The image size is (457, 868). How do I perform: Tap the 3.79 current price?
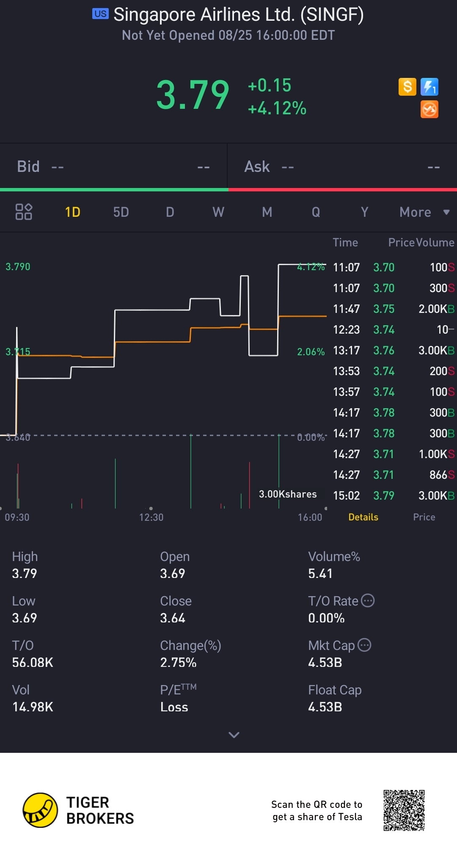point(193,95)
